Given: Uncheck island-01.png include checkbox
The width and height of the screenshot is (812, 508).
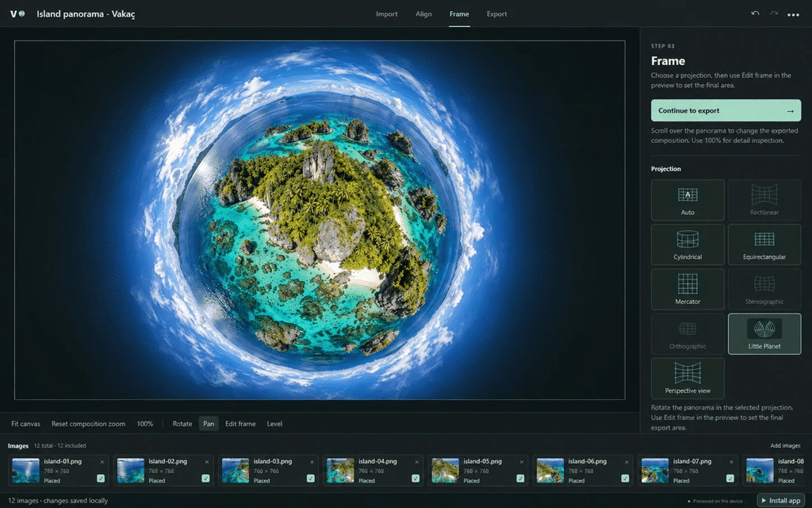Looking at the screenshot, I should pos(101,479).
